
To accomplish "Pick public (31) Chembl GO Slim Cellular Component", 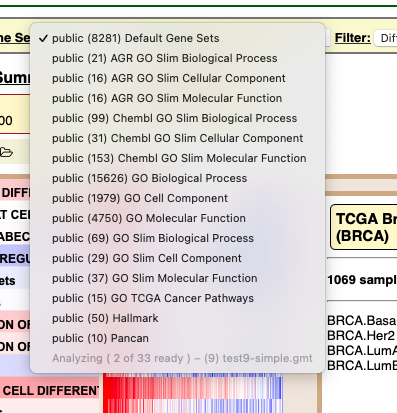I will (x=177, y=138).
